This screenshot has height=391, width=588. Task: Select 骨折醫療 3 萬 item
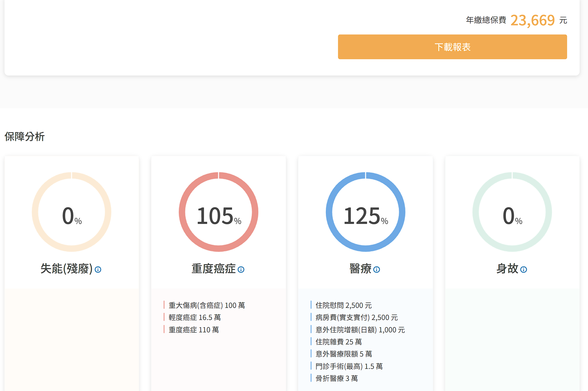[336, 378]
